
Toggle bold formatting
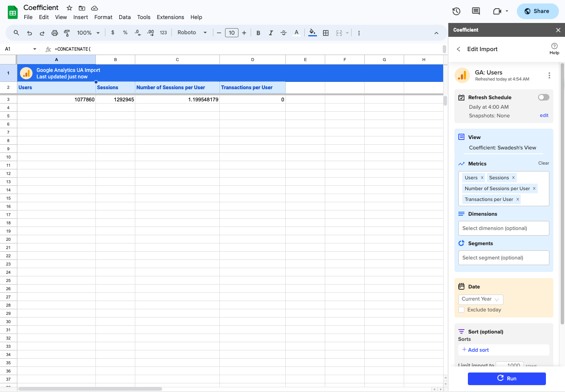tap(258, 33)
